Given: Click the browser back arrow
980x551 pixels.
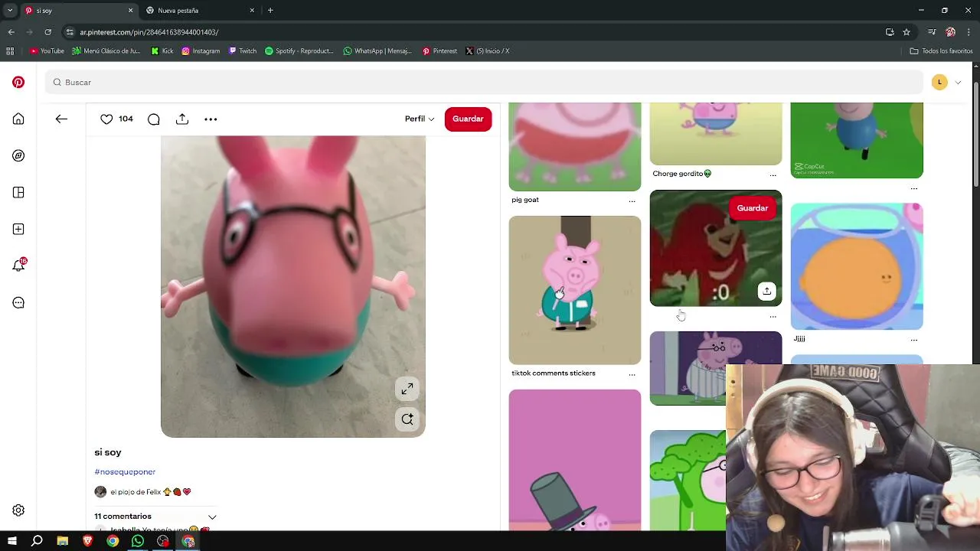Looking at the screenshot, I should (x=11, y=32).
